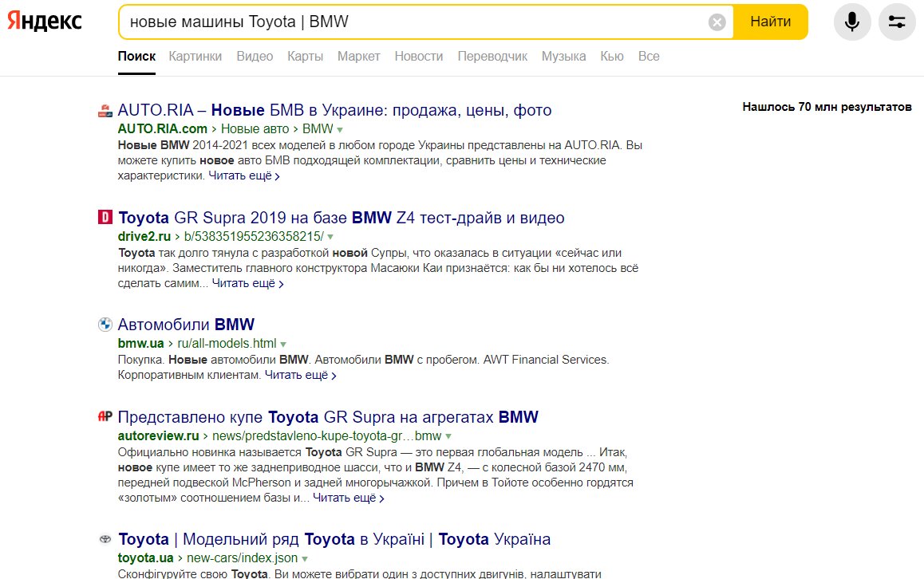Click the Toyota logo favicon

coord(105,538)
